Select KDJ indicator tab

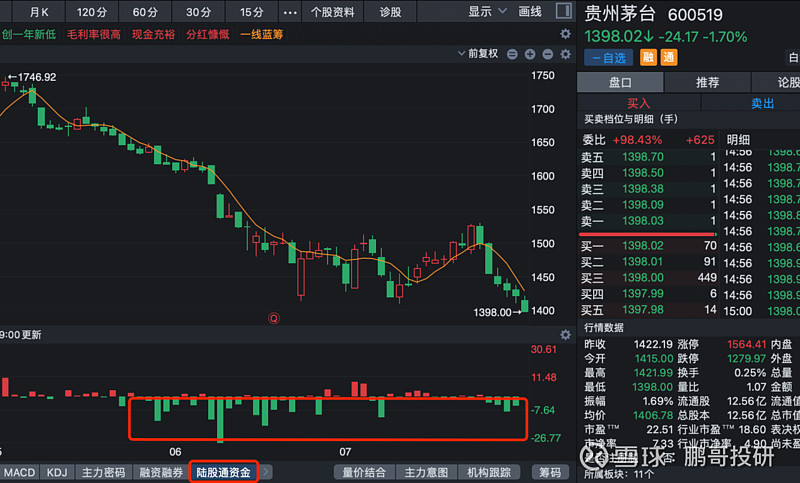[x=57, y=472]
